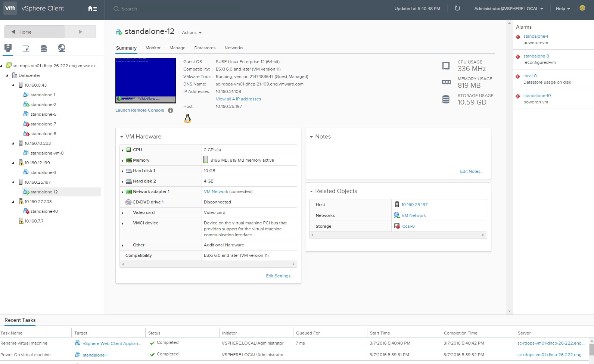The image size is (594, 364).
Task: Open standalone-10 alarm link
Action: click(x=537, y=96)
